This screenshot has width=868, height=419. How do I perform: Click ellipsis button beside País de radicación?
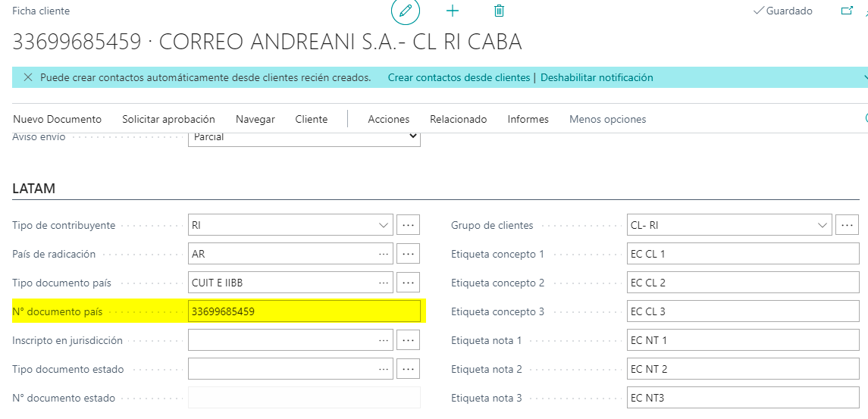click(x=408, y=254)
